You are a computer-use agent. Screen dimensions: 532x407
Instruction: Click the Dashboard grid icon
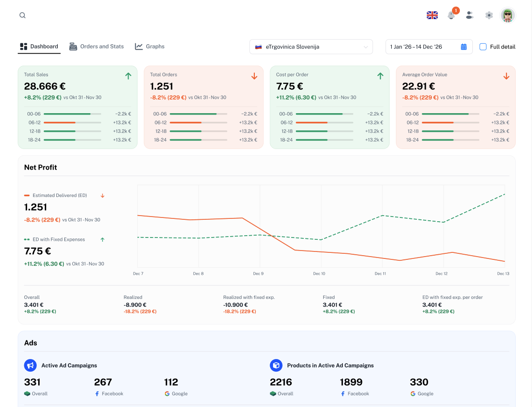point(23,47)
